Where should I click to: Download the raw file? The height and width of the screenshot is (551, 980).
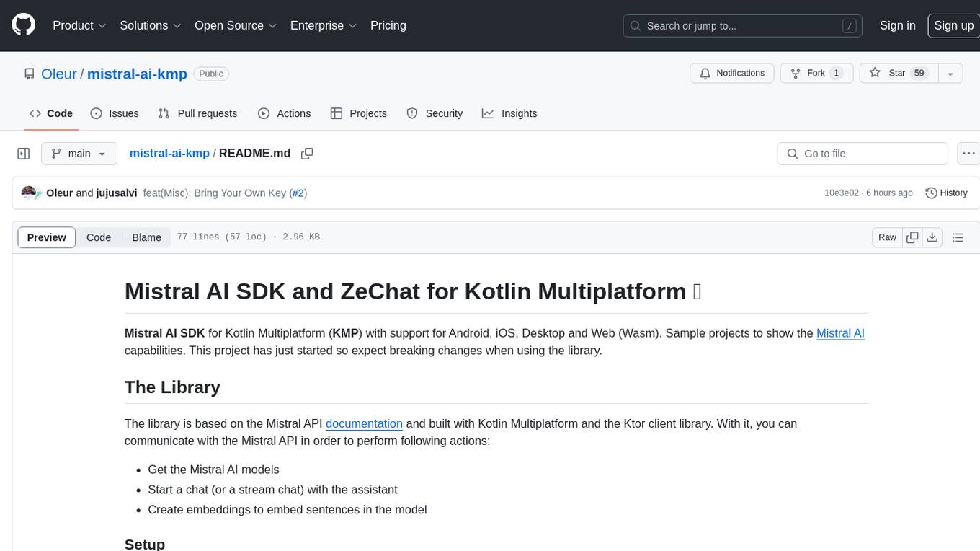click(x=932, y=237)
